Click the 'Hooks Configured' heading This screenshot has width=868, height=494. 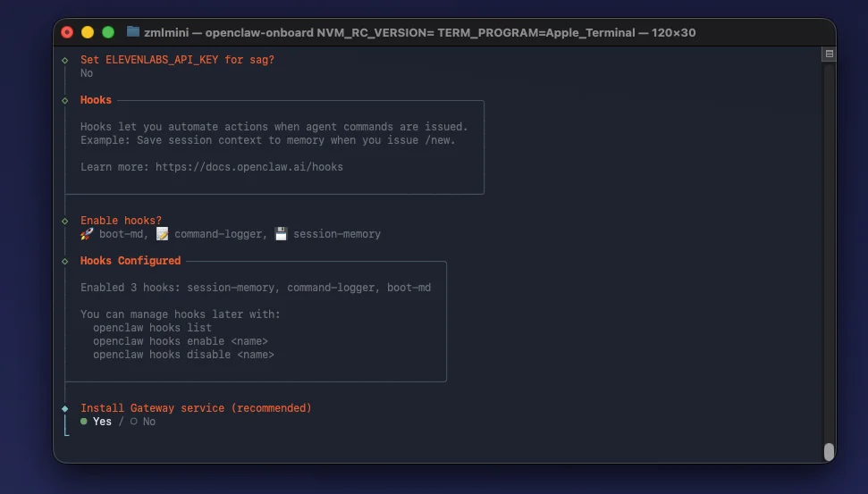131,261
